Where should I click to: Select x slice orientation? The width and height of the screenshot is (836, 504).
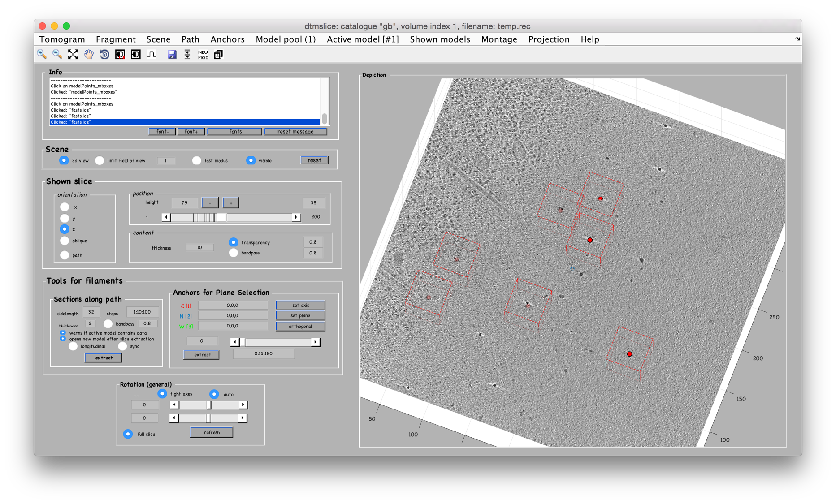point(65,207)
